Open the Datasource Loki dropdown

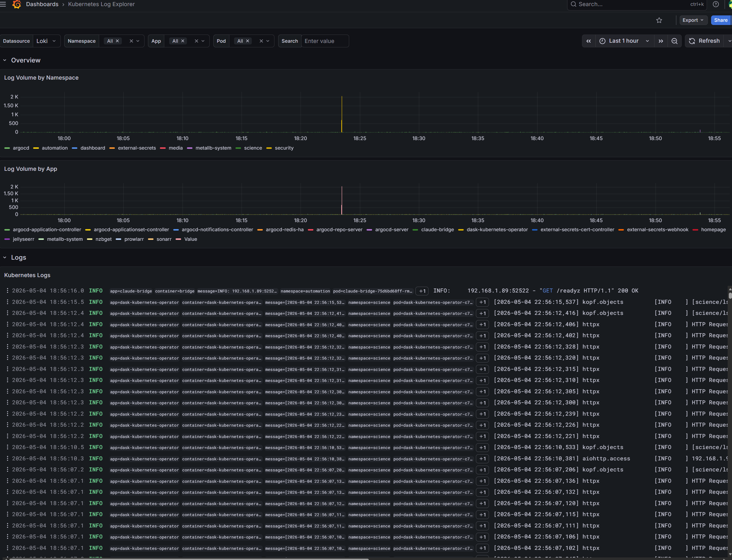pyautogui.click(x=47, y=41)
